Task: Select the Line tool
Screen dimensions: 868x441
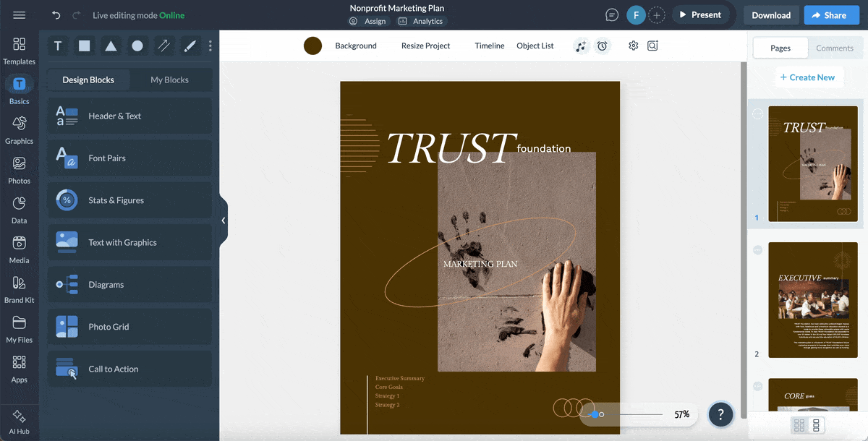Action: click(163, 46)
